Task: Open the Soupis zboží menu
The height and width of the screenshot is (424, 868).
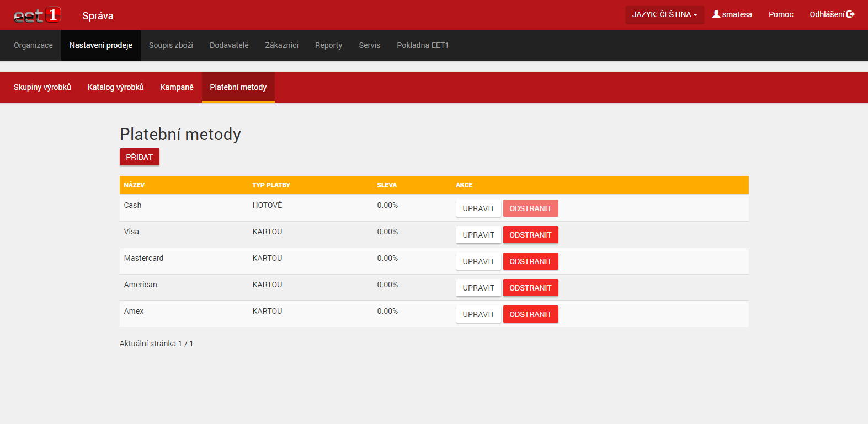Action: [171, 45]
